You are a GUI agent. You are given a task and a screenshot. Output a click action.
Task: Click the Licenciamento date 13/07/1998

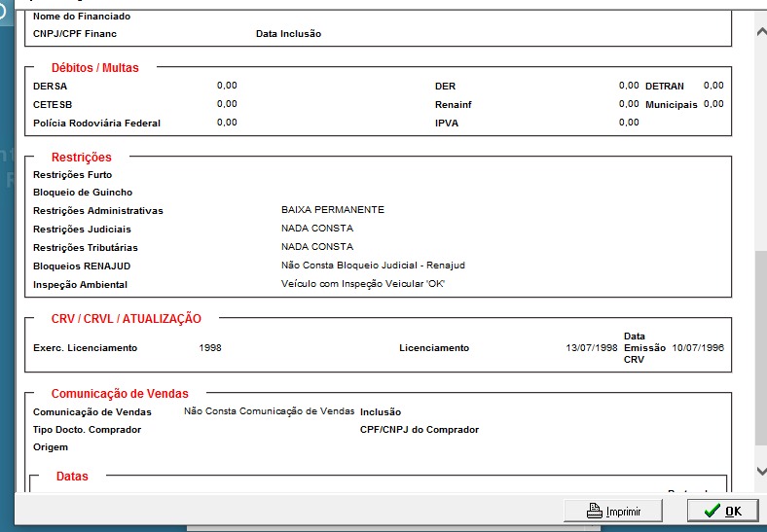pyautogui.click(x=592, y=347)
